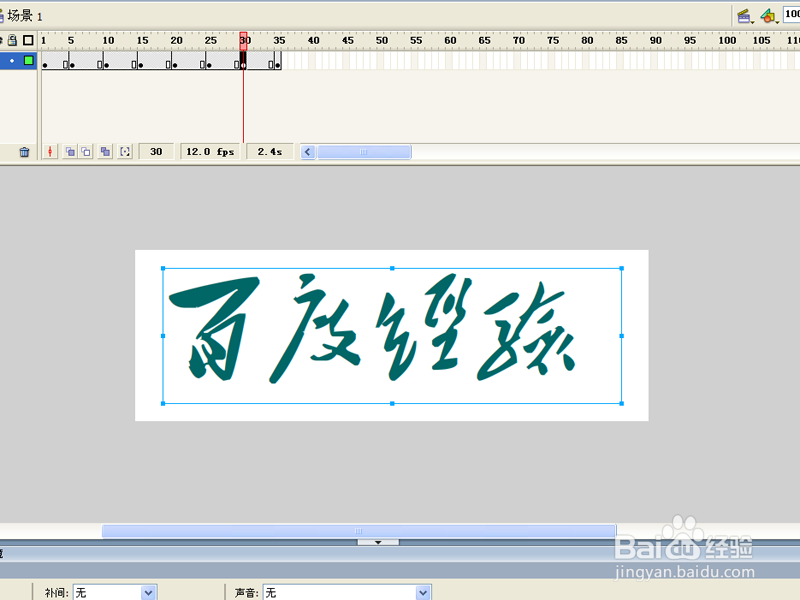Click the 场景 1 scene label
Screen dimensions: 800x600
[x=24, y=16]
